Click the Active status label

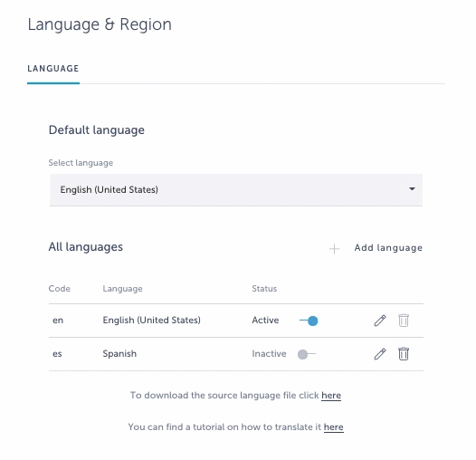pyautogui.click(x=265, y=321)
